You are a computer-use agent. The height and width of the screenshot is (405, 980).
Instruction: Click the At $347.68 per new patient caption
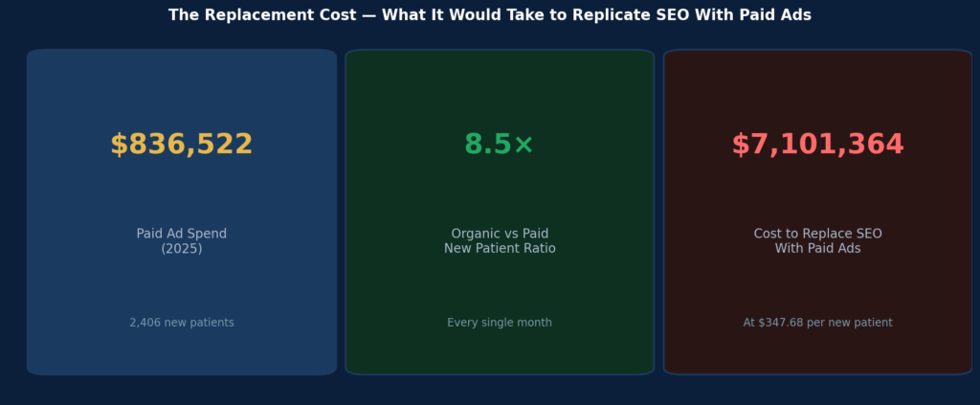pyautogui.click(x=817, y=323)
